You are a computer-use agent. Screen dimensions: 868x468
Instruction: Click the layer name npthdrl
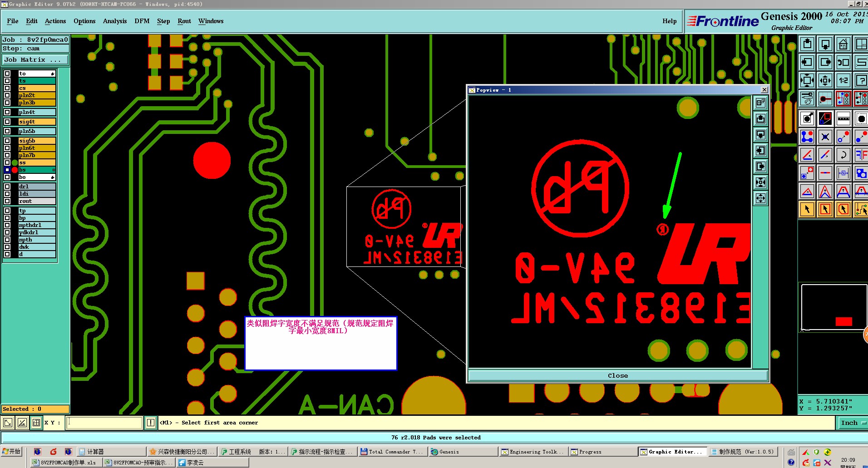(x=37, y=225)
